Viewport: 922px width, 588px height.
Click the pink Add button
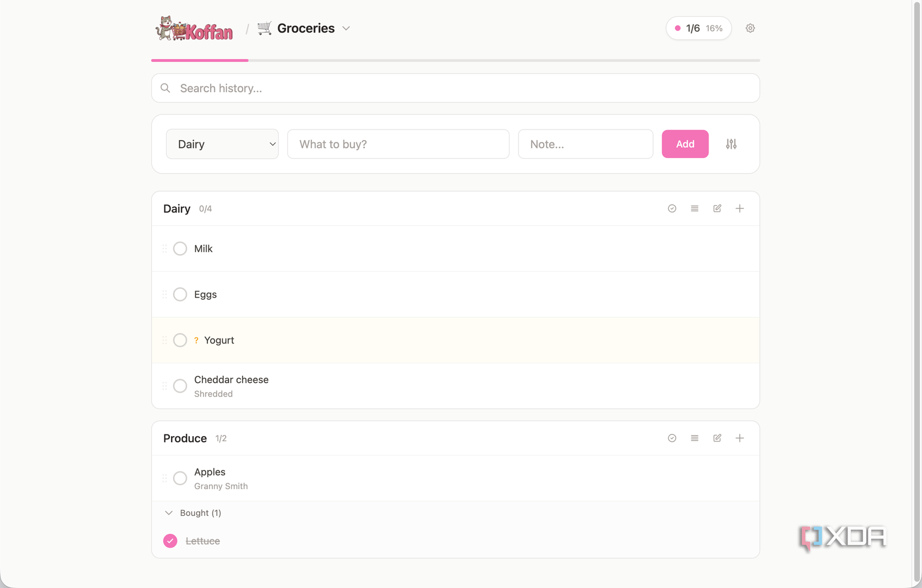(685, 144)
